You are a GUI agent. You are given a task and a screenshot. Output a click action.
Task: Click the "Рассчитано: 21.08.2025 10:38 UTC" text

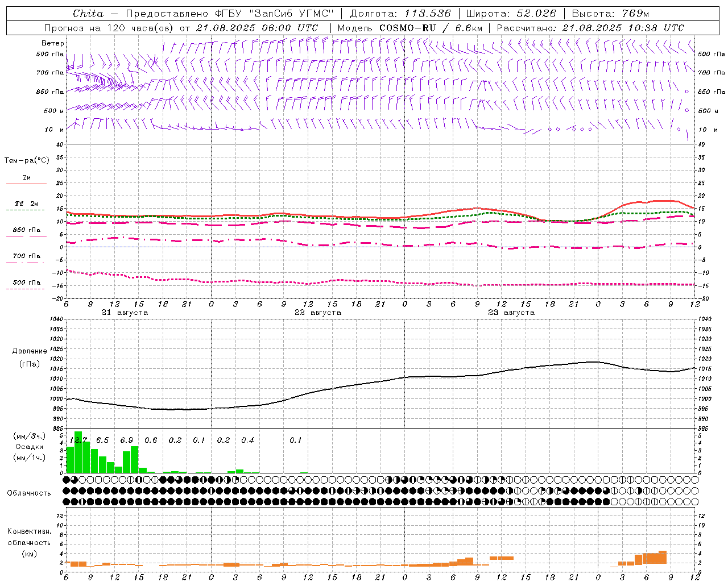click(x=590, y=28)
